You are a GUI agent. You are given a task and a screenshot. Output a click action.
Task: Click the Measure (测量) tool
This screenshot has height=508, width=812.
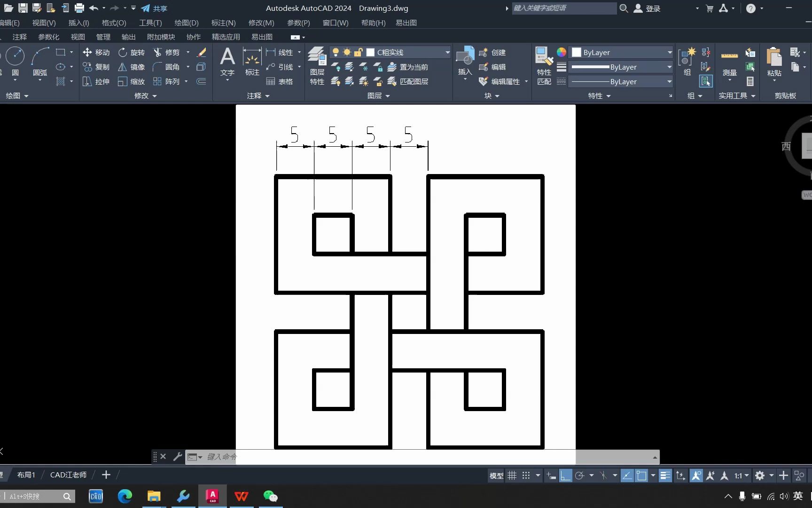pos(729,63)
